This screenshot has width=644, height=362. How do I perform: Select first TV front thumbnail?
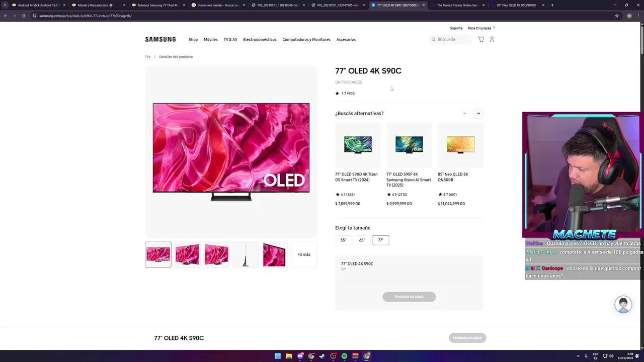[x=158, y=254]
